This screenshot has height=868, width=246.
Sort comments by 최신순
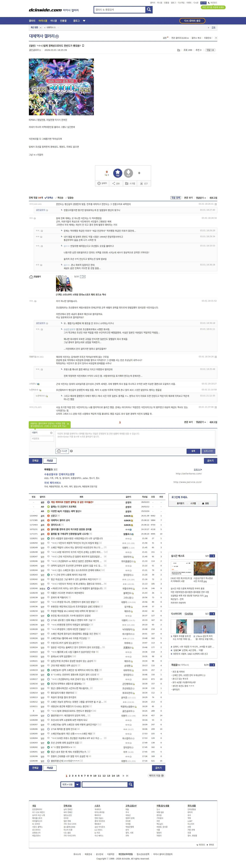tap(59, 198)
